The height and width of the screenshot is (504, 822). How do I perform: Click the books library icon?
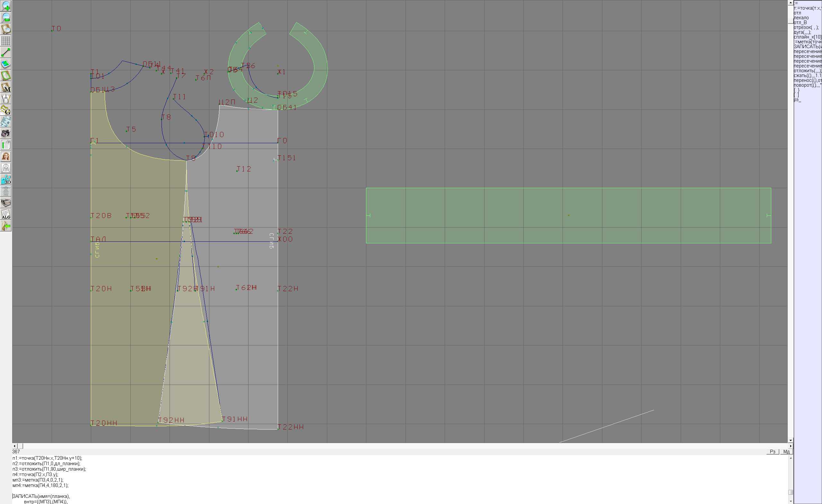coord(6,203)
